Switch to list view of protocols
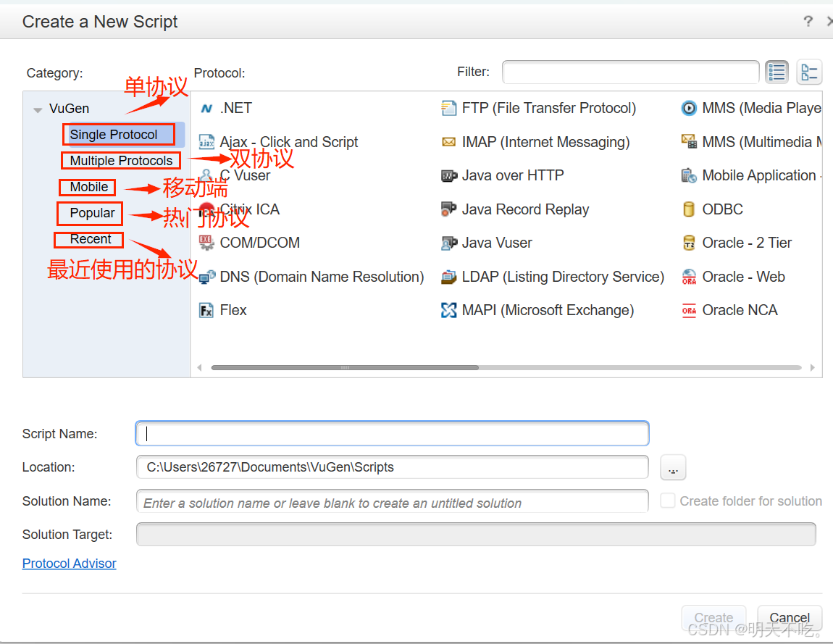Image resolution: width=833 pixels, height=644 pixels. click(x=777, y=72)
